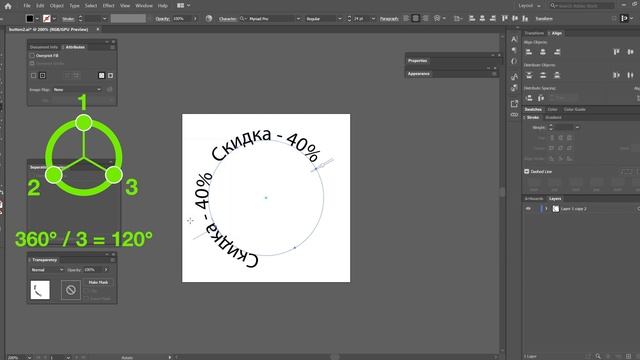Open the Paragraph panel icon in dock
Viewport: 640px width, 360px height.
pyautogui.click(x=514, y=50)
